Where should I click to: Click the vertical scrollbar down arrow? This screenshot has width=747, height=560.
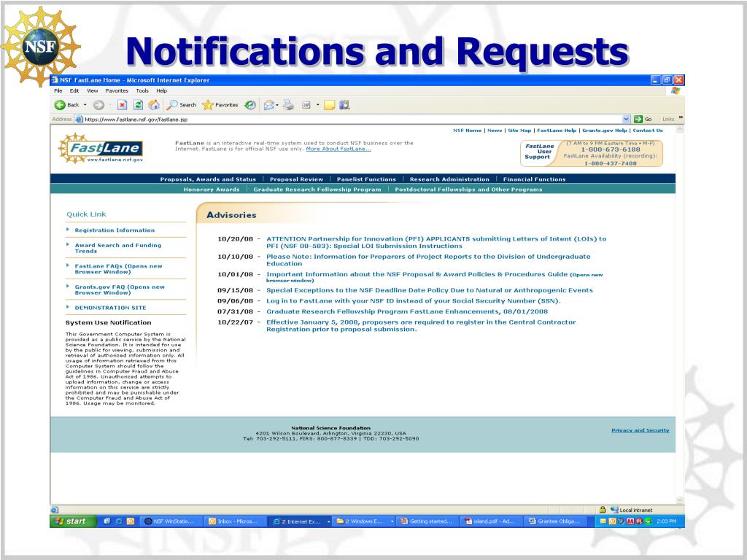[680, 499]
